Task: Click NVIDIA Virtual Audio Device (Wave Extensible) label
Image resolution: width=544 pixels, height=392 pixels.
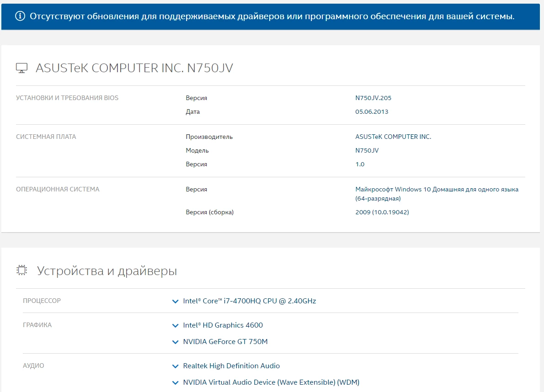Action: pyautogui.click(x=271, y=382)
